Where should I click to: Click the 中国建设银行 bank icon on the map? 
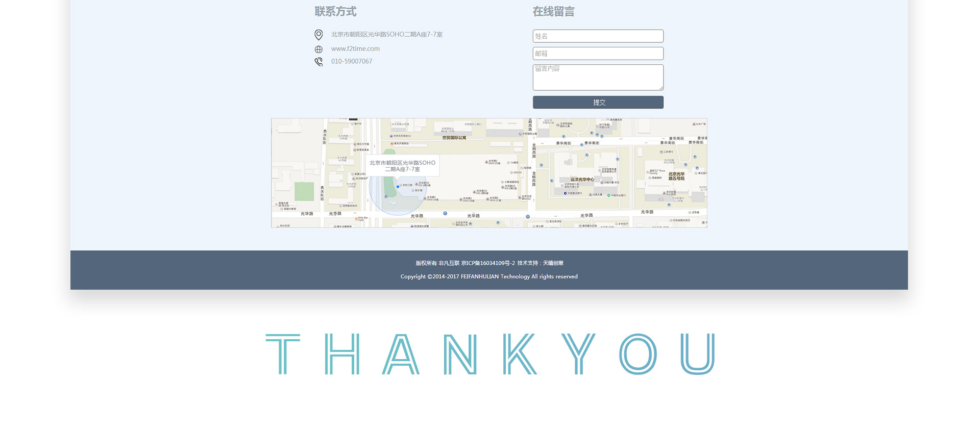coord(565,193)
